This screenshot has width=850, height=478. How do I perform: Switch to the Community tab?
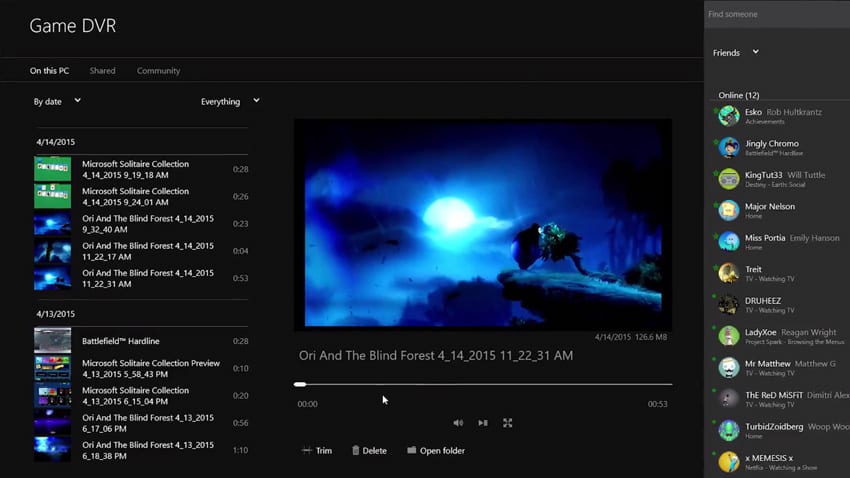(x=158, y=70)
